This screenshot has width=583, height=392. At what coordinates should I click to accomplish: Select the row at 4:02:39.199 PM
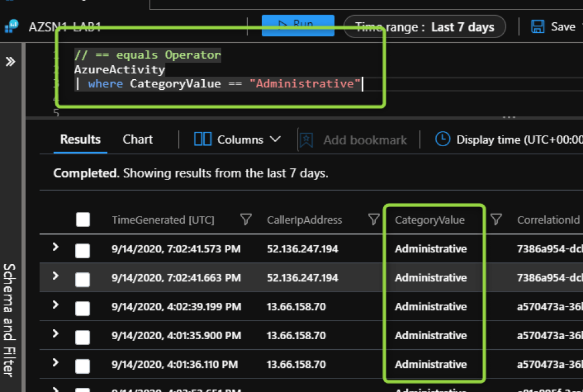[x=83, y=309]
